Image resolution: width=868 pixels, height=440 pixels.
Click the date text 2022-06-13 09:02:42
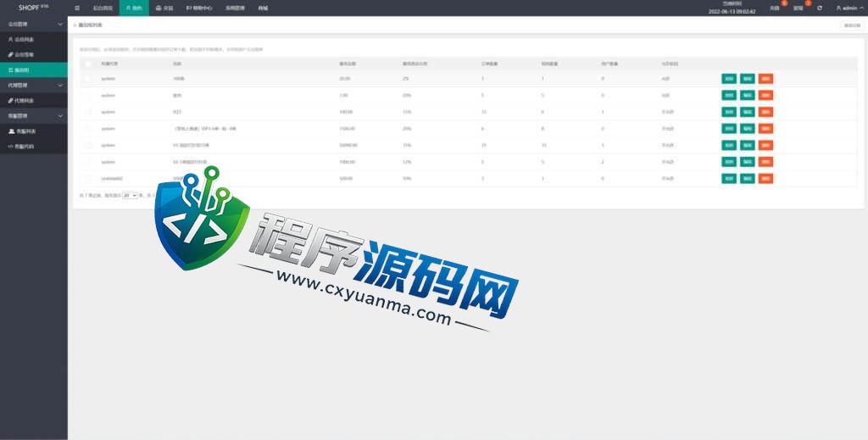tap(732, 11)
